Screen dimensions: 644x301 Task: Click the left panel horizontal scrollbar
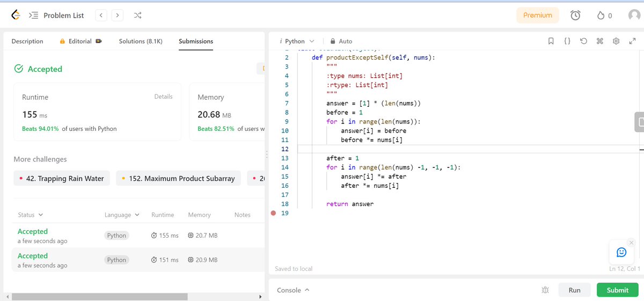100,297
